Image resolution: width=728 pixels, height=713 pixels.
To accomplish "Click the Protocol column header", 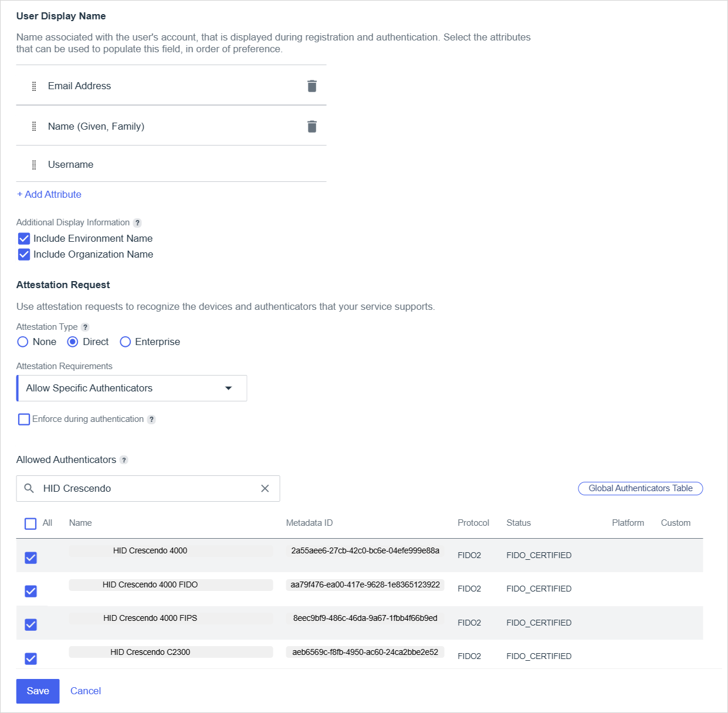I will (x=473, y=523).
